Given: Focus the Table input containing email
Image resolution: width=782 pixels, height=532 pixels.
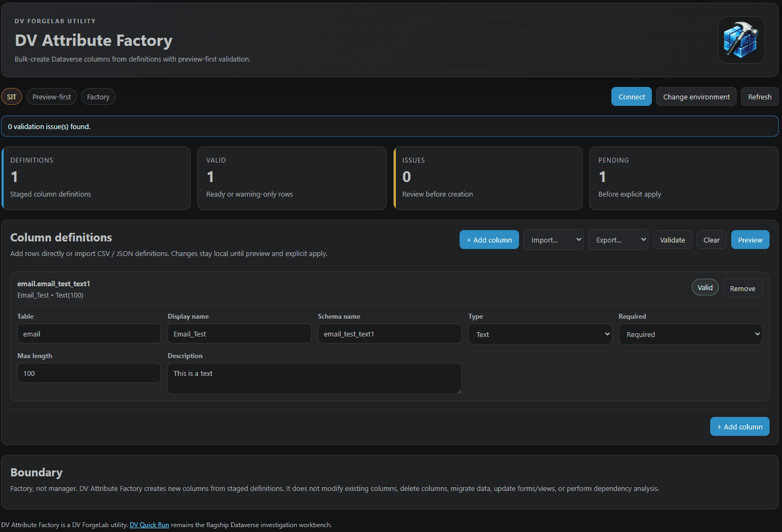Looking at the screenshot, I should click(x=89, y=334).
